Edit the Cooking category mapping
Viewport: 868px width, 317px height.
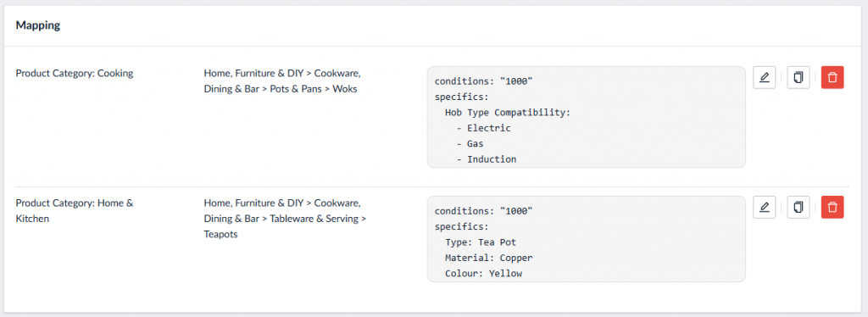[x=764, y=77]
